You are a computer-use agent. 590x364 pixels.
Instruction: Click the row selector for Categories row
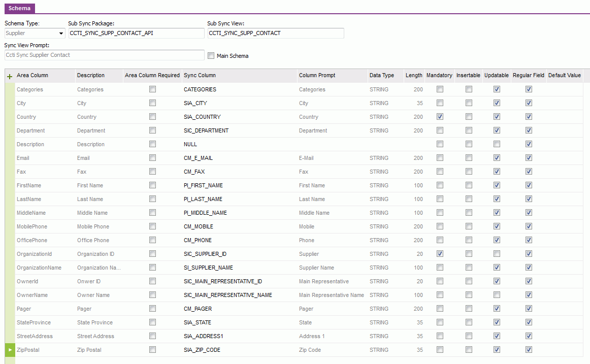(9, 89)
